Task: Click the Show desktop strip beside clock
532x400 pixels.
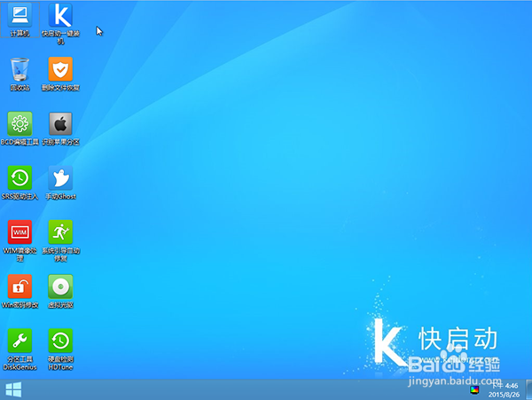Action: tap(529, 390)
